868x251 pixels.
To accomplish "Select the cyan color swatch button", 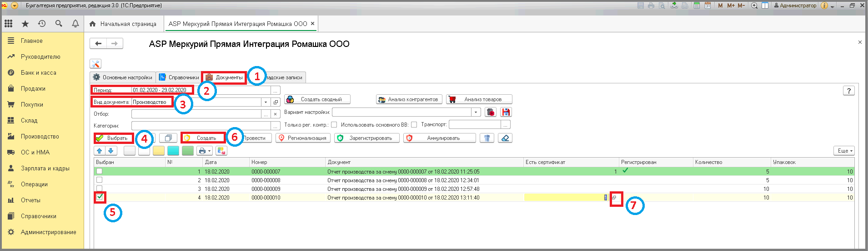I will (x=173, y=151).
